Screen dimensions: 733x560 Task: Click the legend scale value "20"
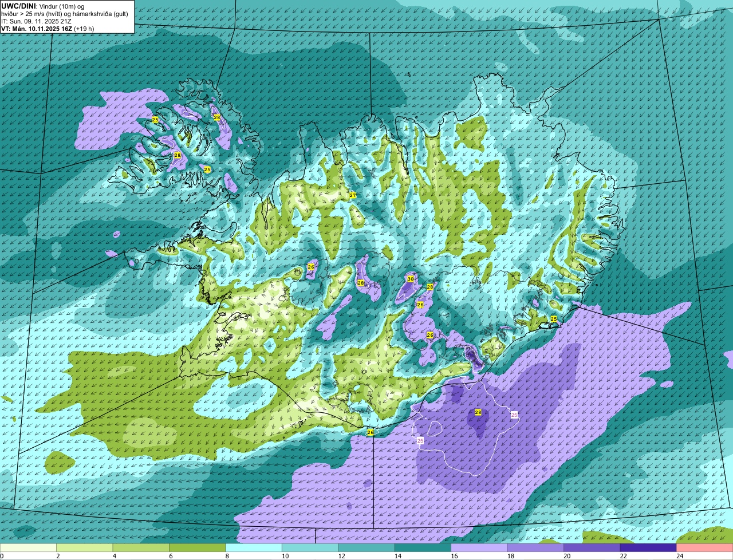click(567, 556)
